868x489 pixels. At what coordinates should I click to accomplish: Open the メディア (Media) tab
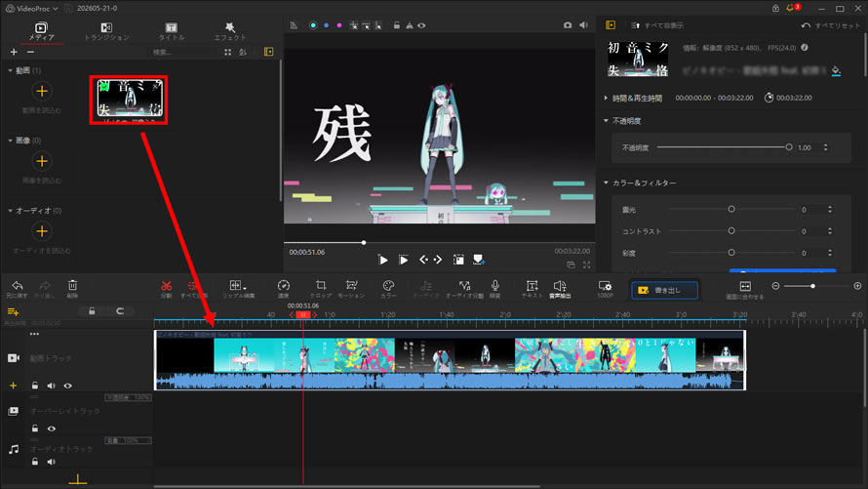(x=42, y=31)
